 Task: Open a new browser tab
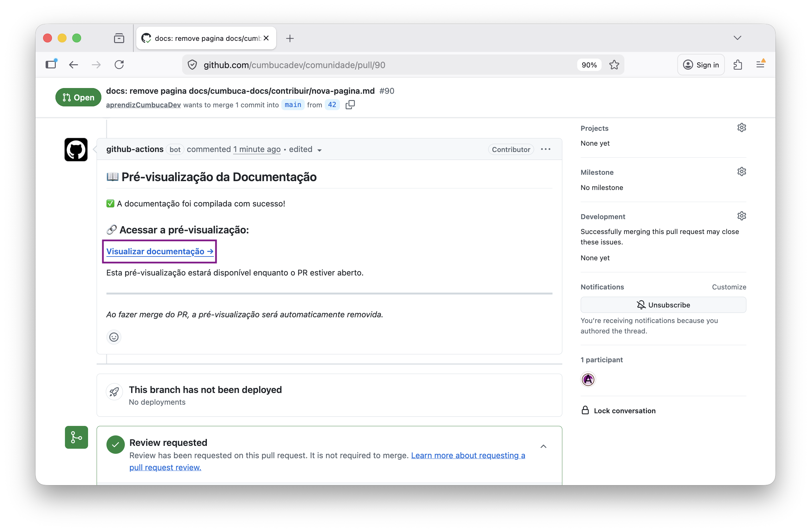pyautogui.click(x=290, y=38)
